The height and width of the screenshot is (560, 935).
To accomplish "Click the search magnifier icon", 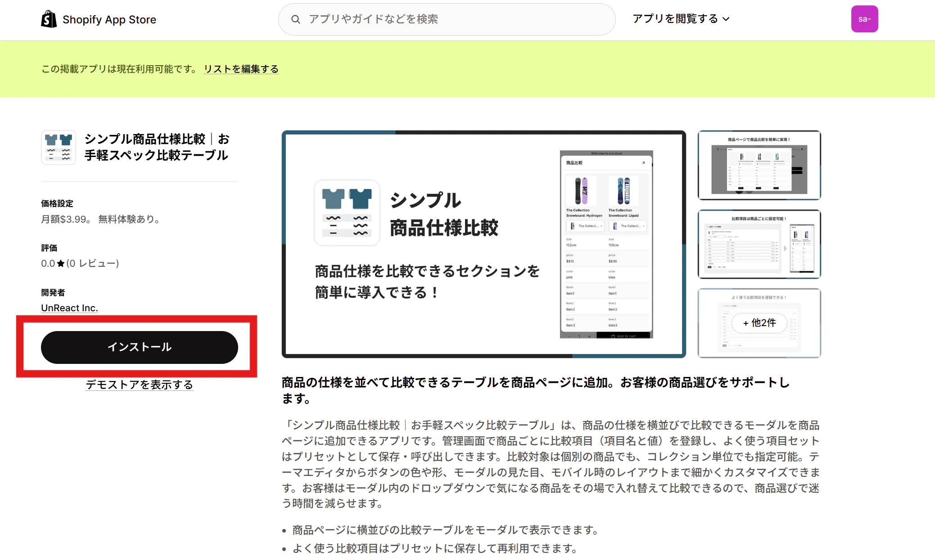I will 296,19.
